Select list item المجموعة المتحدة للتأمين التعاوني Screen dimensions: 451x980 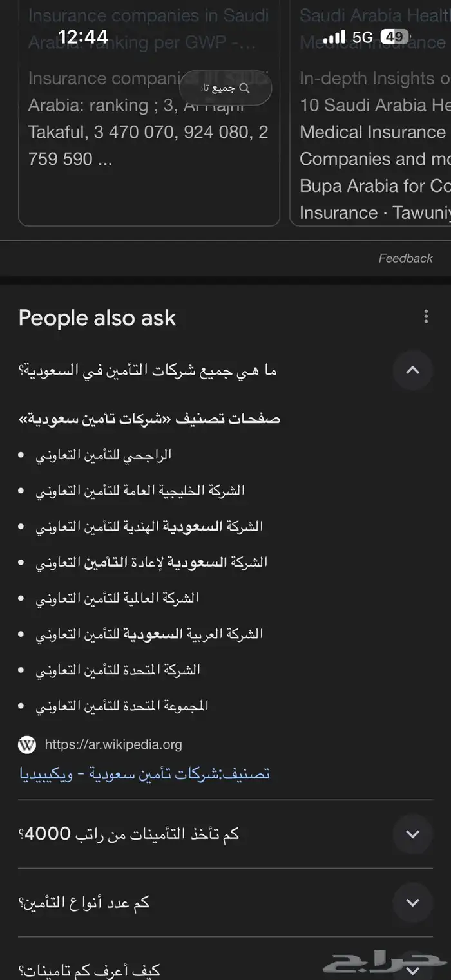tap(122, 706)
